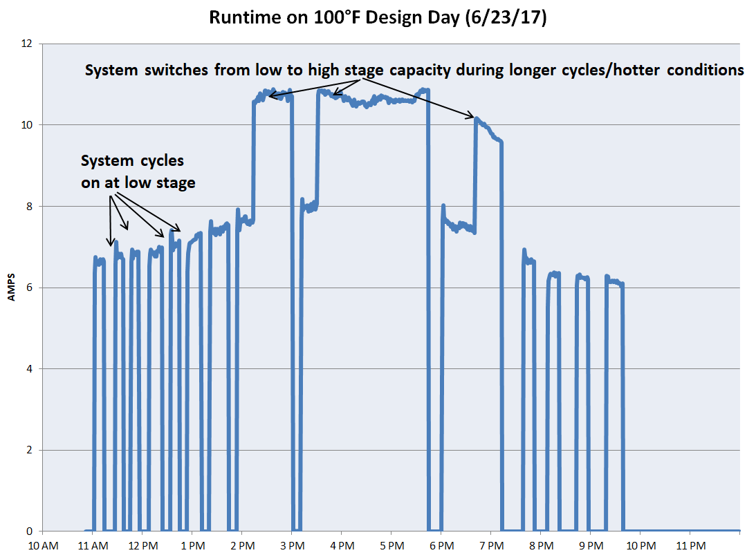756x555 pixels.
Task: Select the 5 PM time axis label
Action: (391, 545)
